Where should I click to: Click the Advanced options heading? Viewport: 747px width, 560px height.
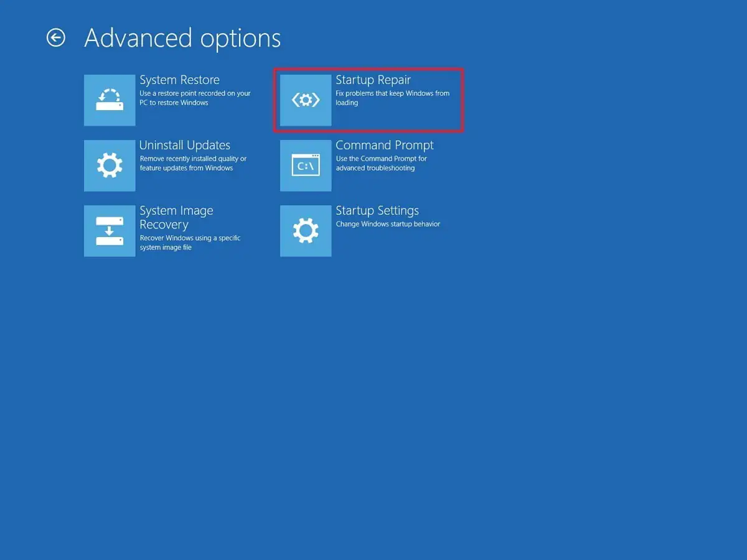click(182, 38)
